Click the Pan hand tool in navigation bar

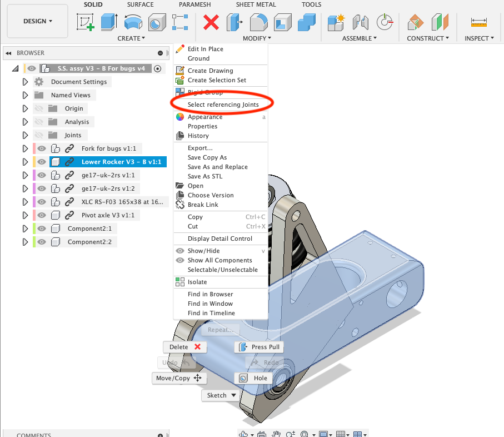pyautogui.click(x=276, y=434)
